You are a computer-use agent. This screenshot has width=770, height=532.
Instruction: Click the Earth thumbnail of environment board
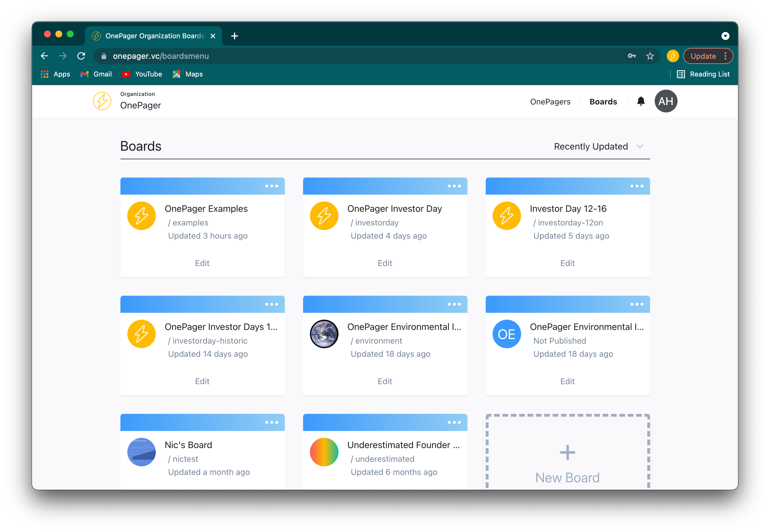click(x=324, y=334)
